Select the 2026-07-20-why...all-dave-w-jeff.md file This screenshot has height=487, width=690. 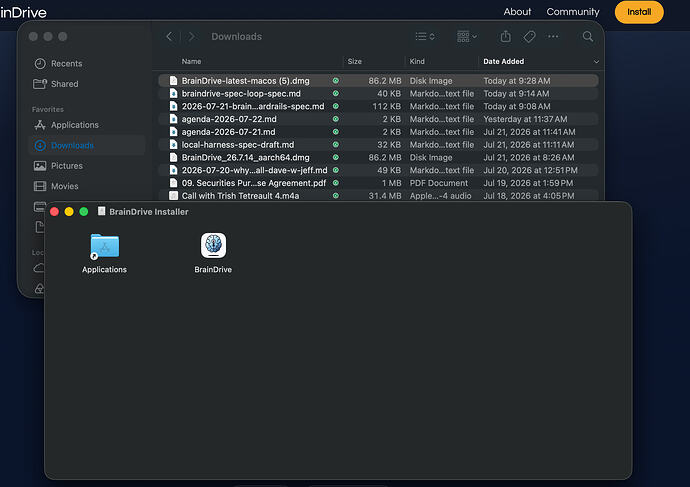tap(378, 170)
